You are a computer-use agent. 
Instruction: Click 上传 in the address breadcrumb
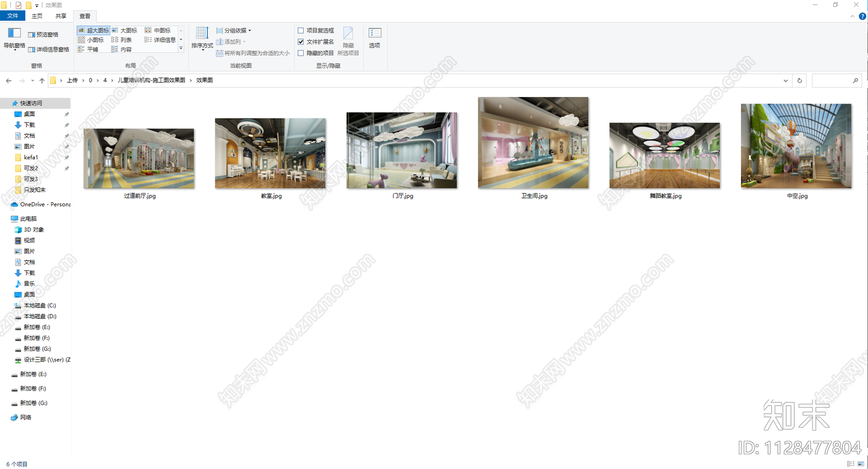pyautogui.click(x=72, y=80)
